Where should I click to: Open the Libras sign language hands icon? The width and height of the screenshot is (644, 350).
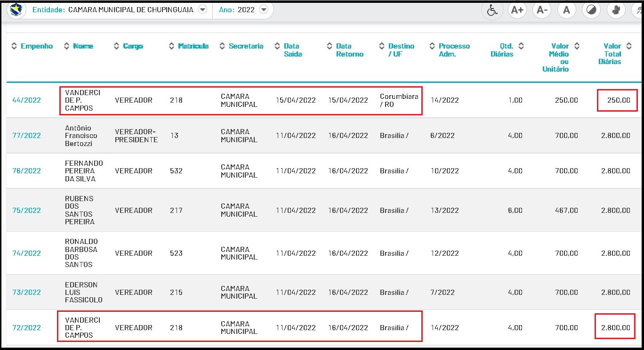616,10
